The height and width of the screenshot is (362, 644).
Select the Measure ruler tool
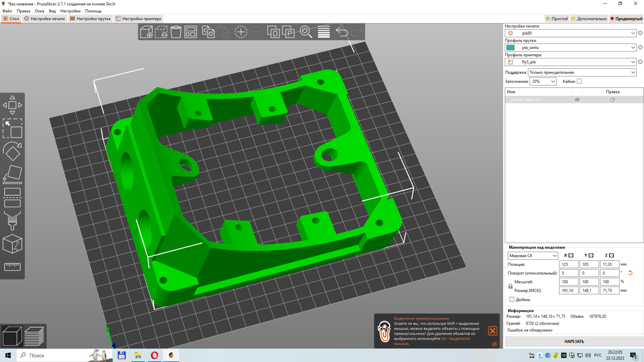(12, 267)
